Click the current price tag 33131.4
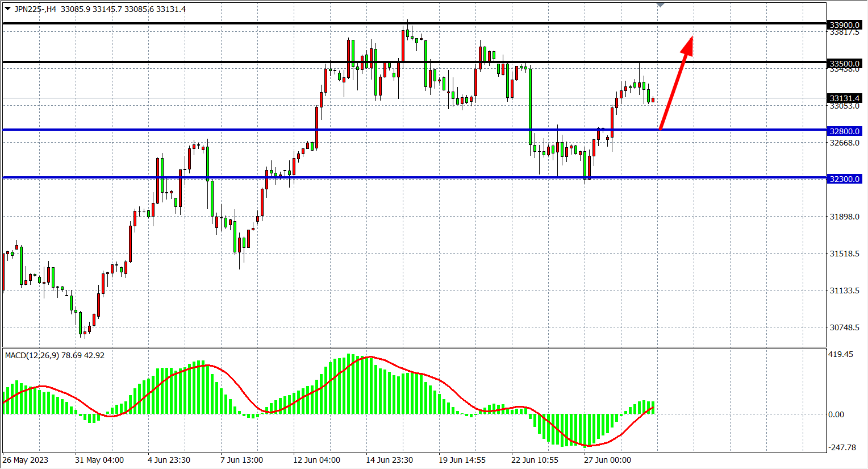868x469 pixels. (845, 98)
